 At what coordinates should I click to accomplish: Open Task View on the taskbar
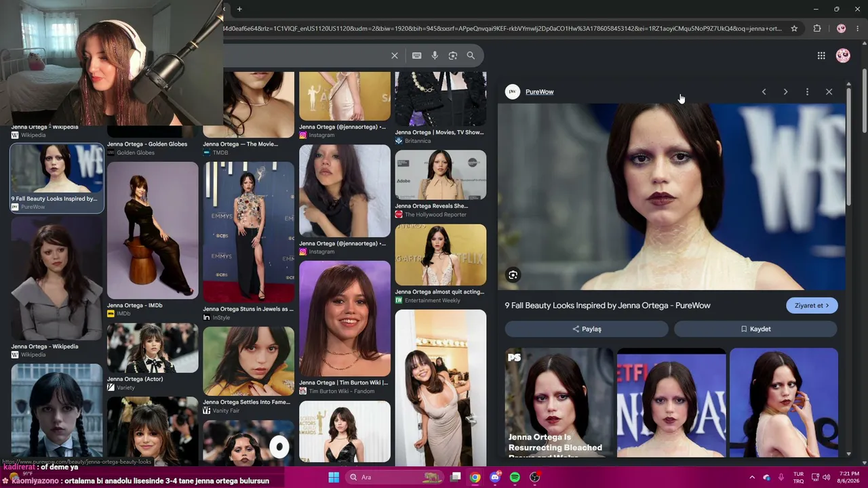(456, 477)
